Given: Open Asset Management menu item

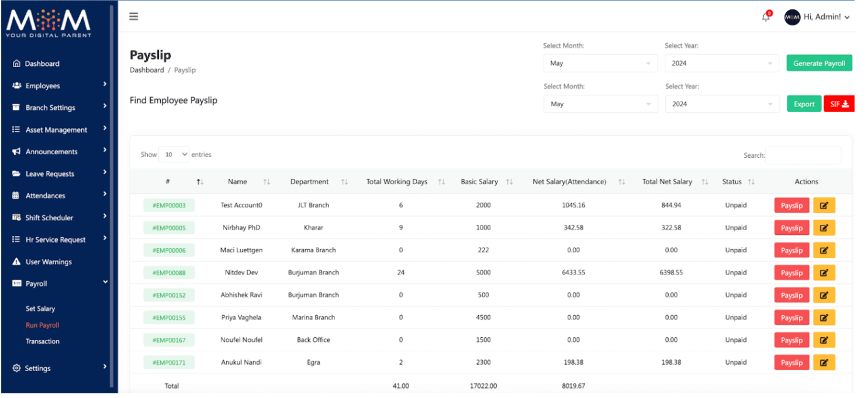Looking at the screenshot, I should pyautogui.click(x=57, y=130).
